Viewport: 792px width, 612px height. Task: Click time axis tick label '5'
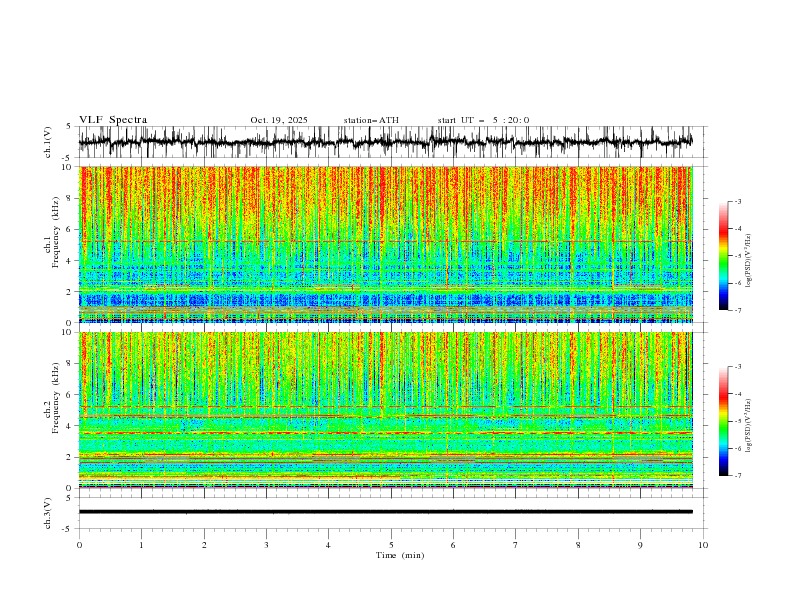click(x=391, y=545)
